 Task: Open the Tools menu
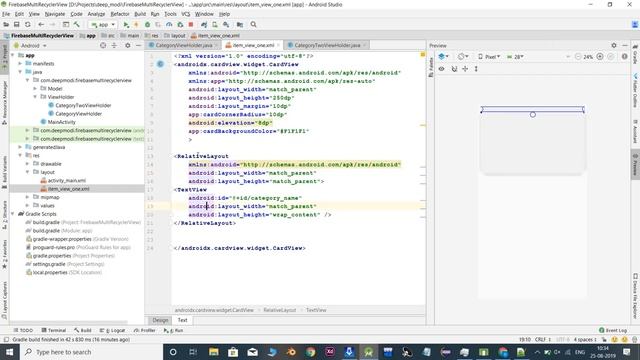170,14
